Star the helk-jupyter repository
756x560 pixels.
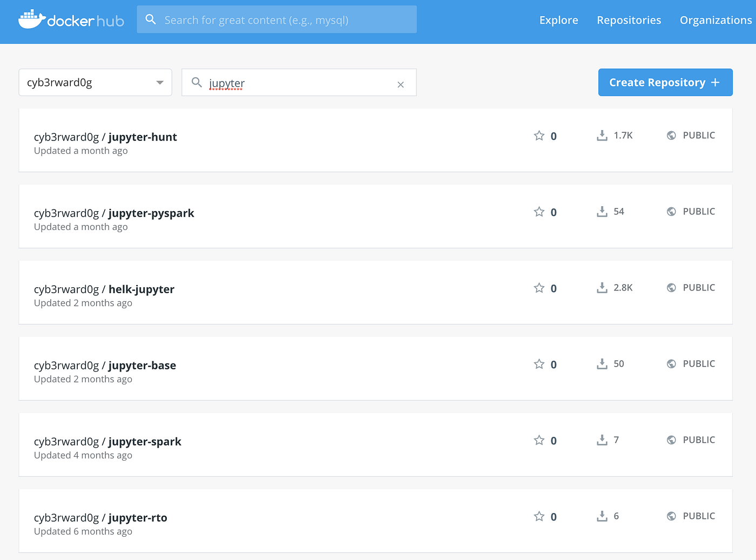tap(539, 288)
